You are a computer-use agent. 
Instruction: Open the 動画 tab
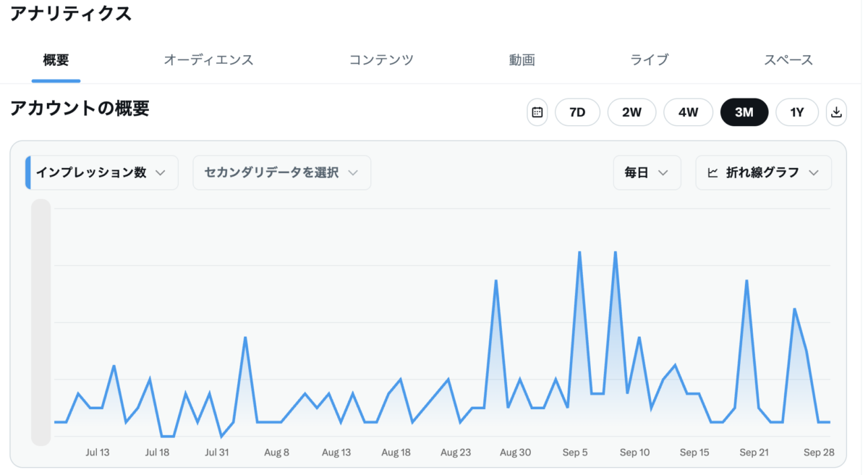click(x=522, y=60)
